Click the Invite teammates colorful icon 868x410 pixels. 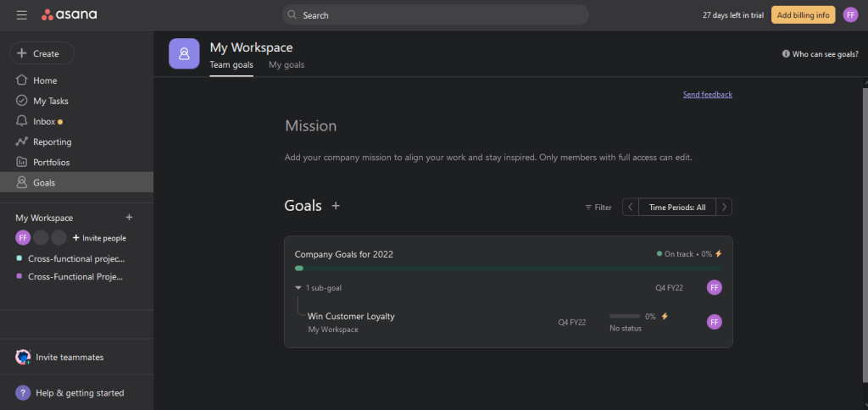(x=23, y=357)
